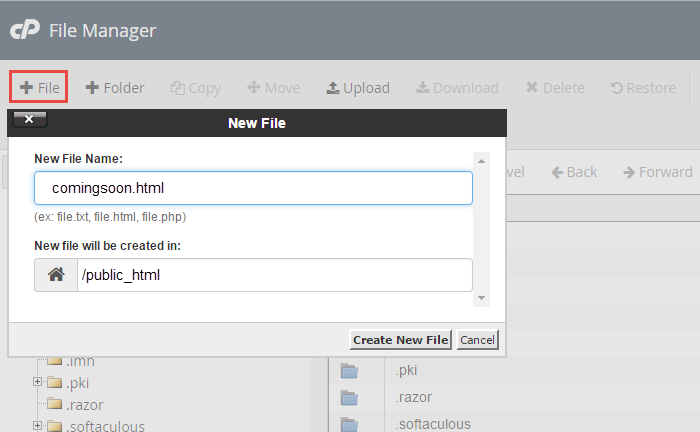The image size is (700, 432).
Task: Close the New File dialog
Action: (29, 120)
